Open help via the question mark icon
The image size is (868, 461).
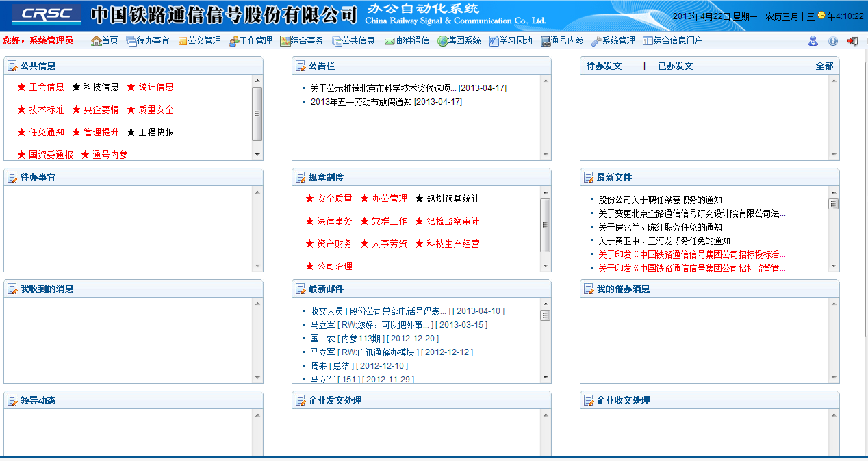point(833,41)
